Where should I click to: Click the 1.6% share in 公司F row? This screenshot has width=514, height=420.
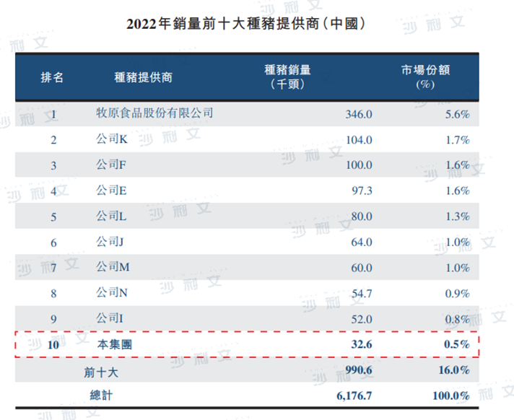tap(458, 165)
